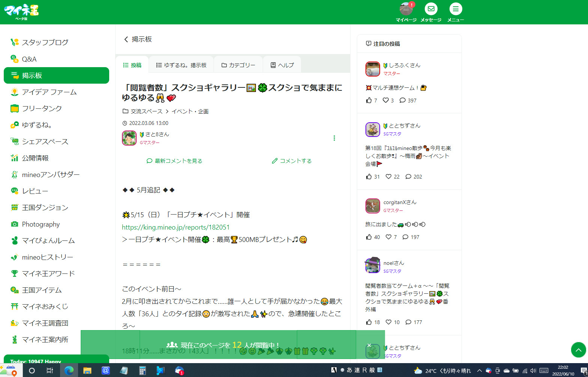Close the viewer count banner
This screenshot has height=377, width=588.
(x=369, y=345)
